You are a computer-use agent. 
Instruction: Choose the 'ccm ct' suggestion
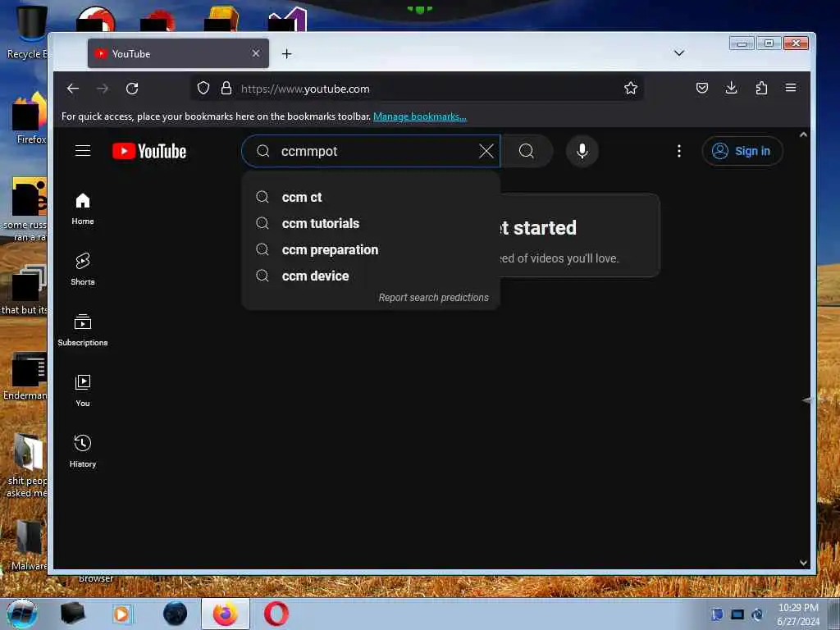coord(371,197)
